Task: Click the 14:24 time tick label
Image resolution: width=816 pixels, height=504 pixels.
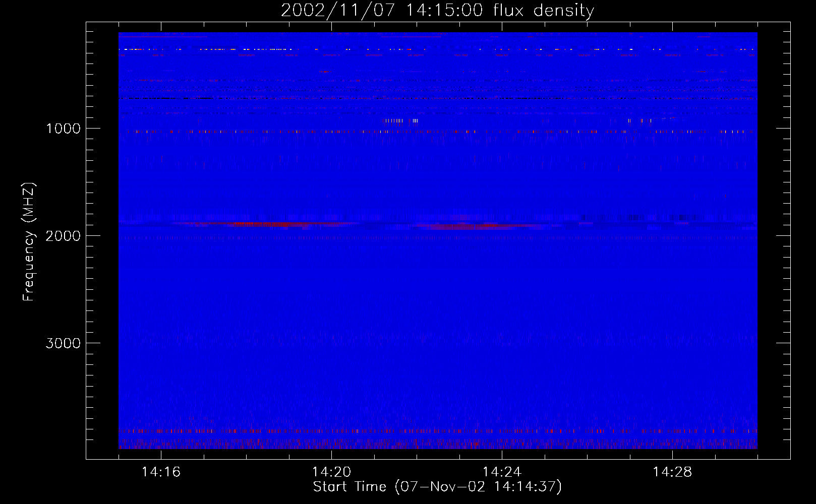Action: click(x=502, y=472)
